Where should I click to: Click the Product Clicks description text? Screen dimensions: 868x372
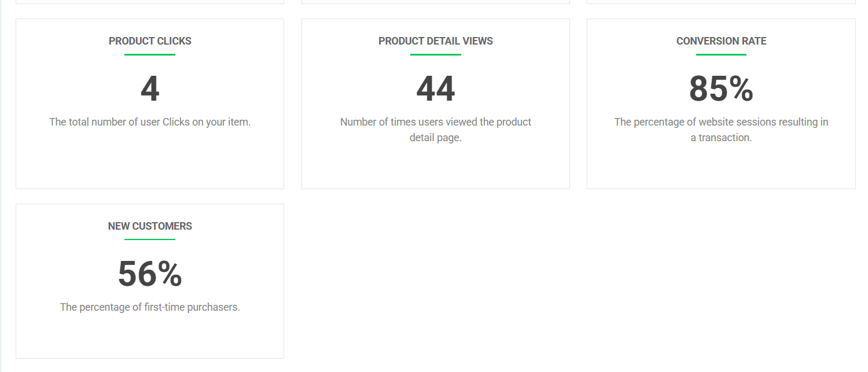pos(150,122)
